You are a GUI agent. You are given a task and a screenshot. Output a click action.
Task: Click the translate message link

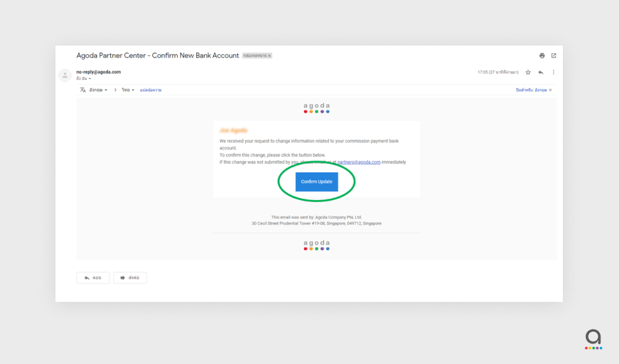pyautogui.click(x=151, y=90)
